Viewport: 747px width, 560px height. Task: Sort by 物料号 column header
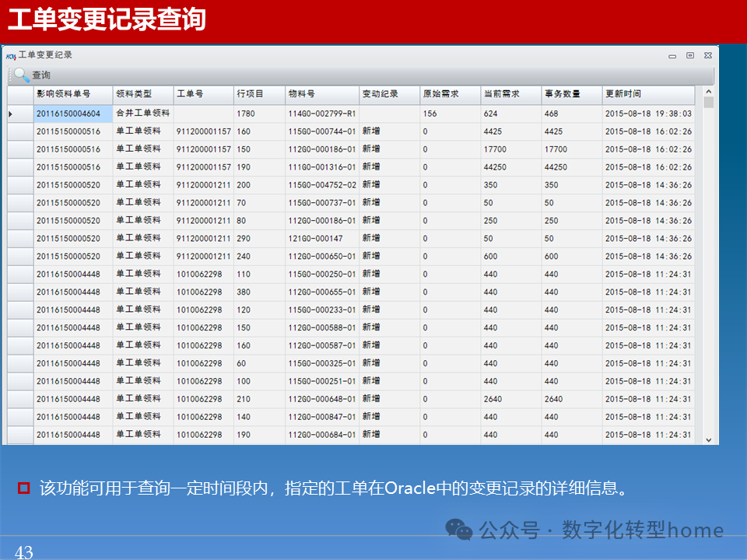(321, 94)
